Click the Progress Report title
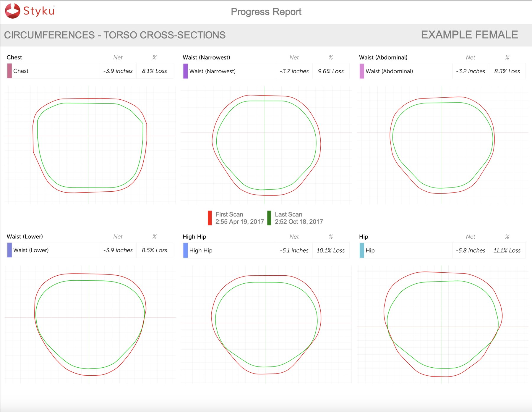The image size is (532, 412). [x=266, y=12]
